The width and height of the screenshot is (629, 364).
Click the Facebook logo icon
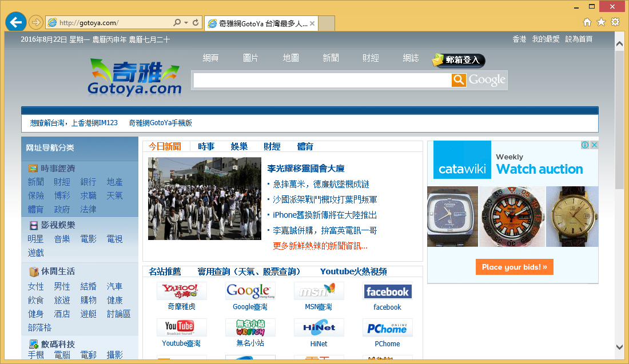[387, 291]
